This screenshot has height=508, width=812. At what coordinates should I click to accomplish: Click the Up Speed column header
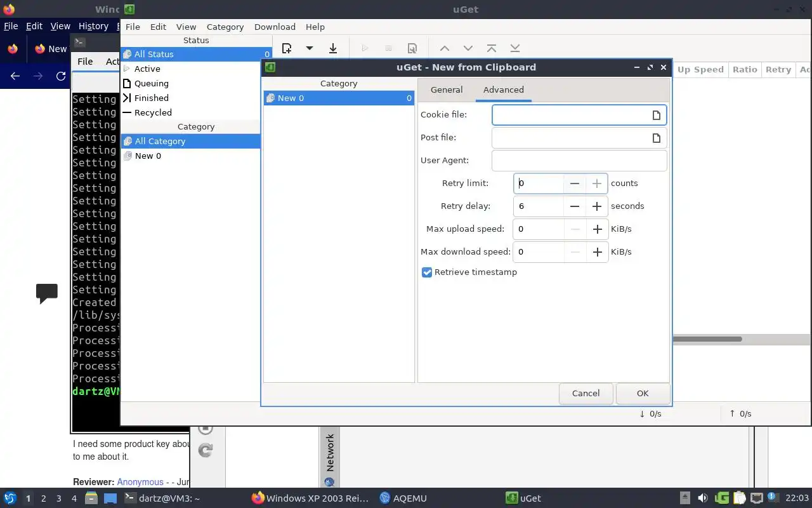700,69
